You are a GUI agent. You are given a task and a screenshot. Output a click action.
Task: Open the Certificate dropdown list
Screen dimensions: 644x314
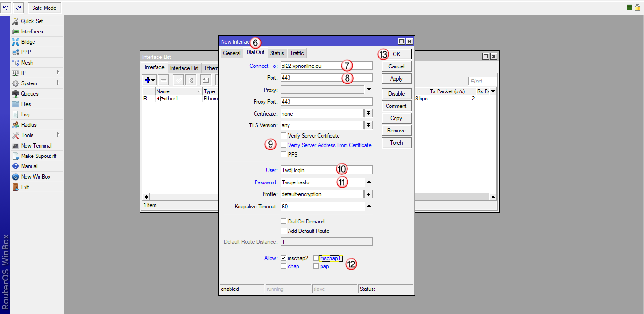click(368, 114)
